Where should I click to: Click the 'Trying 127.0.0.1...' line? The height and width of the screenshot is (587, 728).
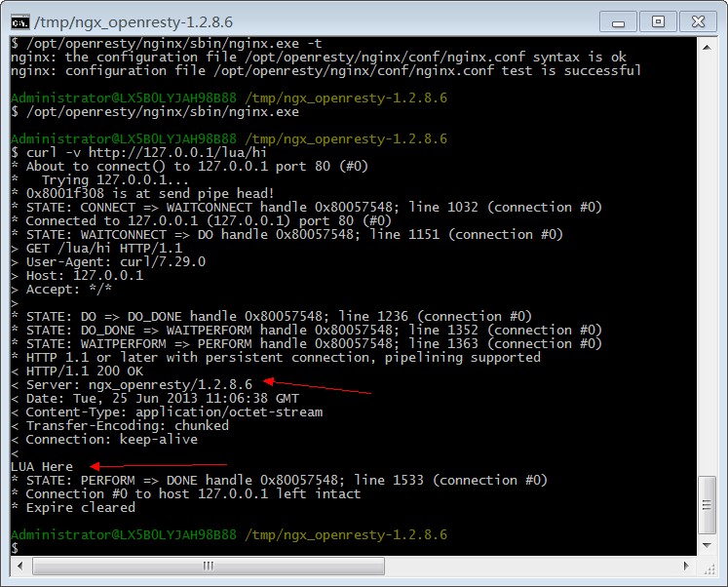point(99,180)
